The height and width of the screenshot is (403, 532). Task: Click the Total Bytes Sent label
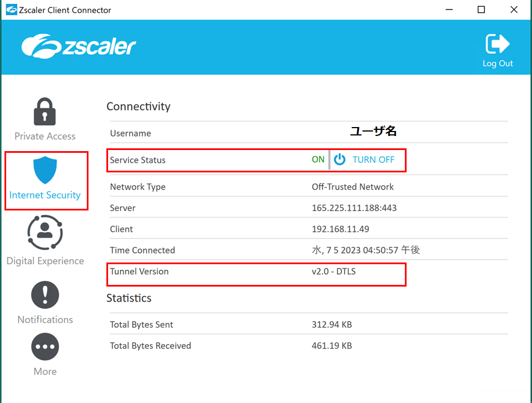pyautogui.click(x=142, y=325)
